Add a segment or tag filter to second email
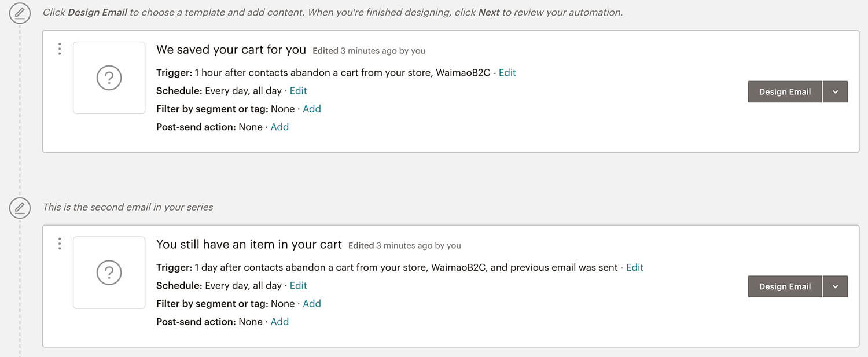 click(311, 303)
